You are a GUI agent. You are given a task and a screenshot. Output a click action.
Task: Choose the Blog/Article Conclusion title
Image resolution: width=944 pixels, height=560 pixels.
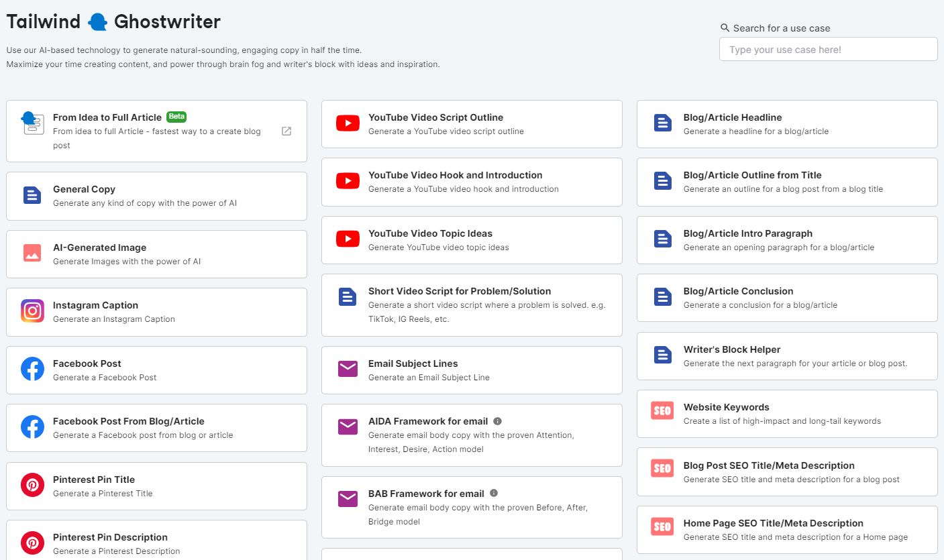pos(739,291)
